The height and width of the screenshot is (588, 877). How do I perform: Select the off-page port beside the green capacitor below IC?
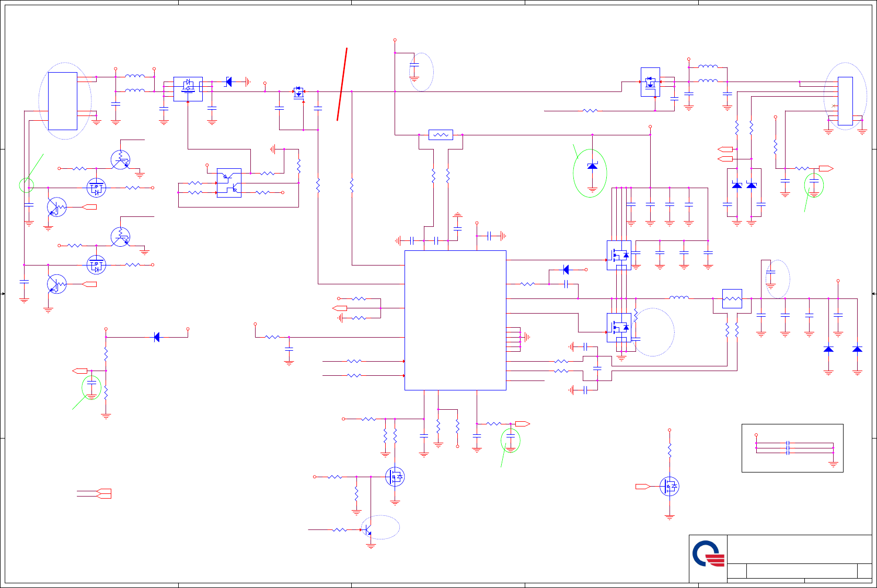pyautogui.click(x=523, y=424)
